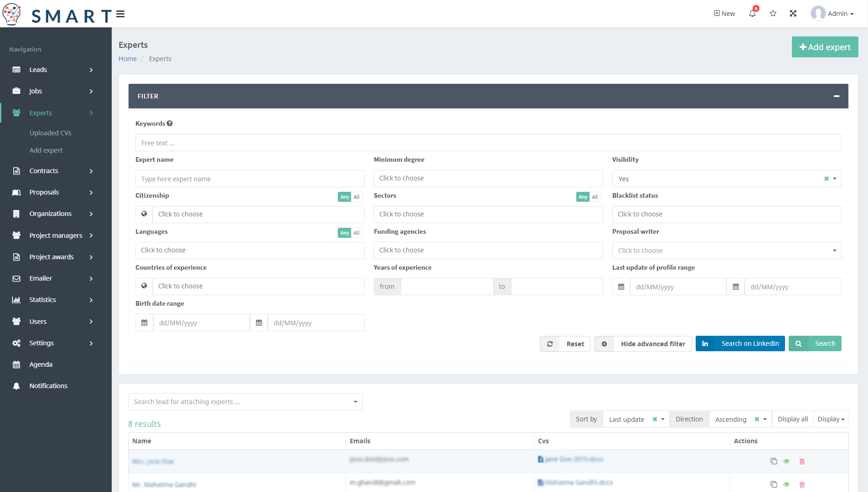Click the Keywords free text field
868x492 pixels.
point(488,143)
